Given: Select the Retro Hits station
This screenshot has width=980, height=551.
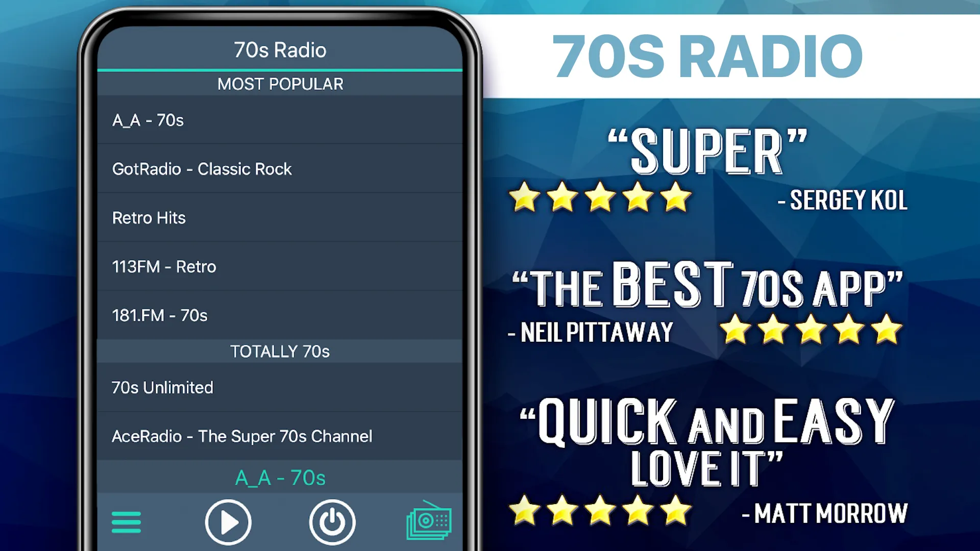Looking at the screenshot, I should pyautogui.click(x=281, y=218).
